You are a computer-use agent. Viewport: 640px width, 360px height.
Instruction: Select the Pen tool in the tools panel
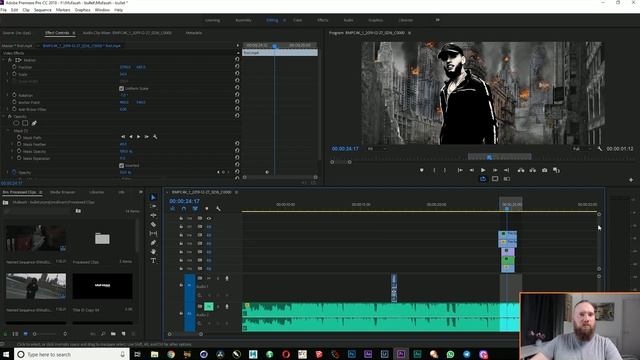[153, 243]
